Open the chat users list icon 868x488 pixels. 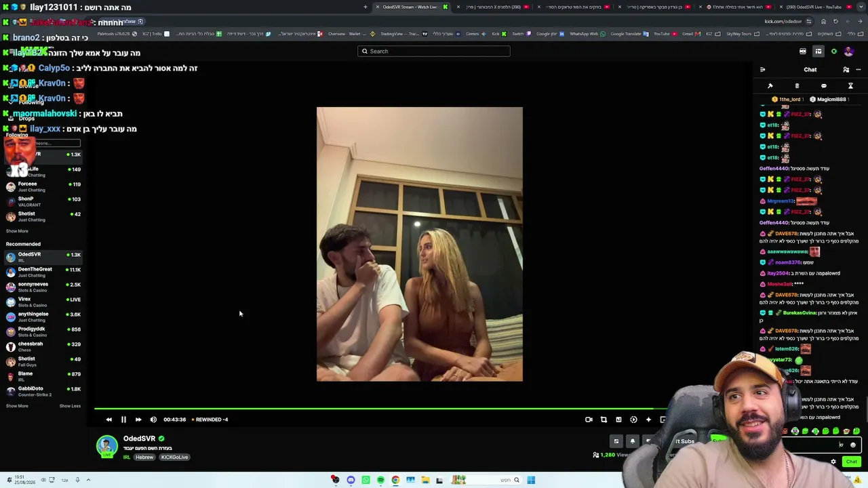(846, 69)
